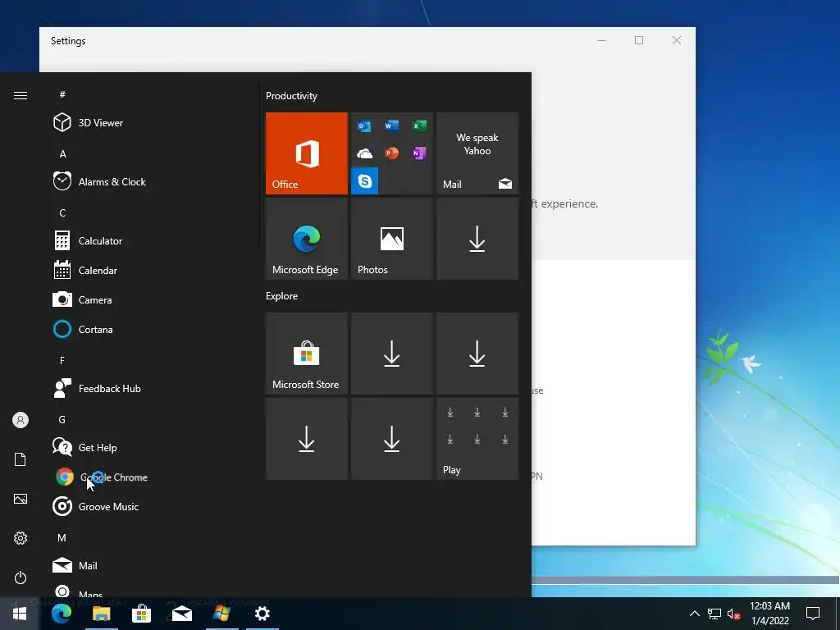Screen dimensions: 840x630
Task: Open Microsoft Edge from the taskbar
Action: point(61,614)
